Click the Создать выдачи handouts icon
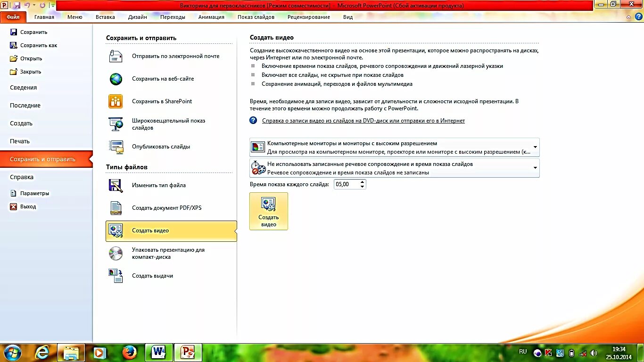644x362 pixels. click(x=116, y=276)
